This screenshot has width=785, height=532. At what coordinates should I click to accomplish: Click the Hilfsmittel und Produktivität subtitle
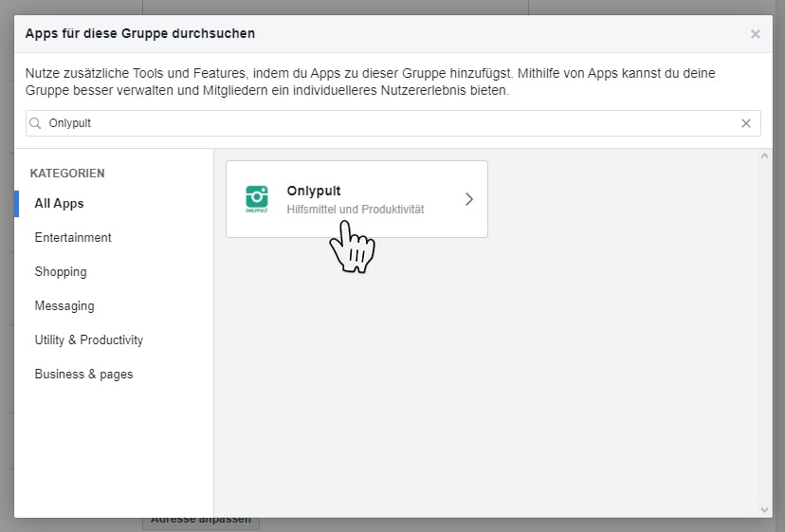[355, 209]
